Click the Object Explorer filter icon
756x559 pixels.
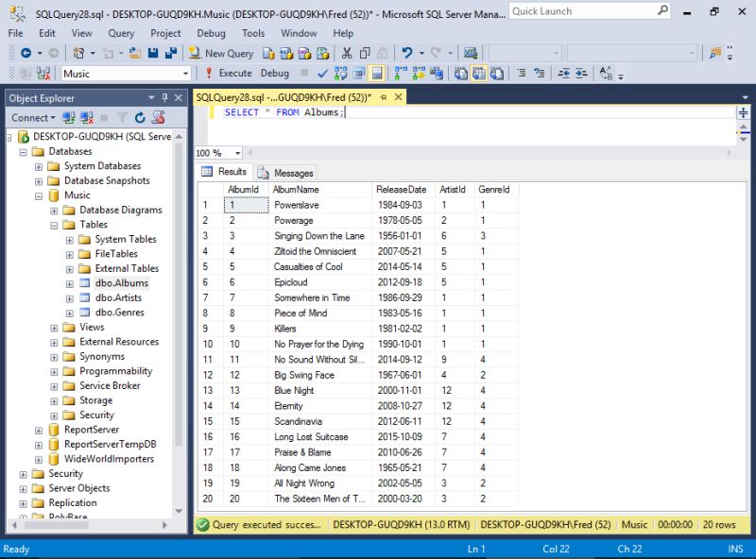pos(122,118)
